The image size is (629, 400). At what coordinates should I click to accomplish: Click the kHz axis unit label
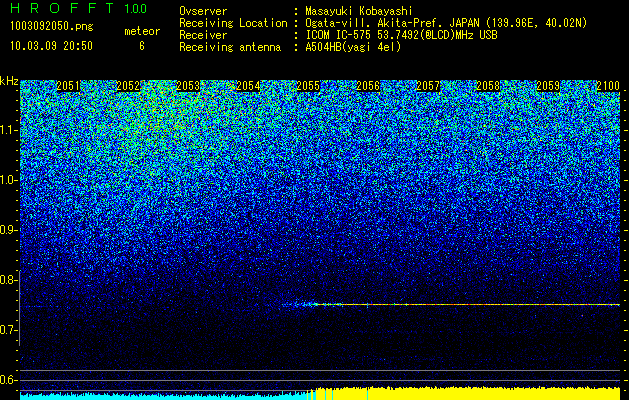click(9, 81)
